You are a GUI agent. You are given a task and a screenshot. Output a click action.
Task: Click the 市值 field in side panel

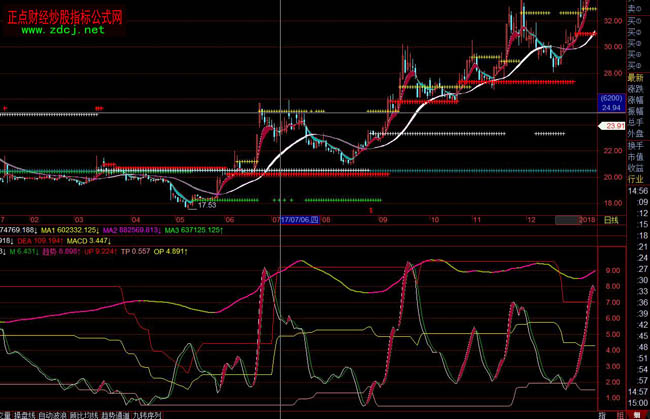coord(636,157)
